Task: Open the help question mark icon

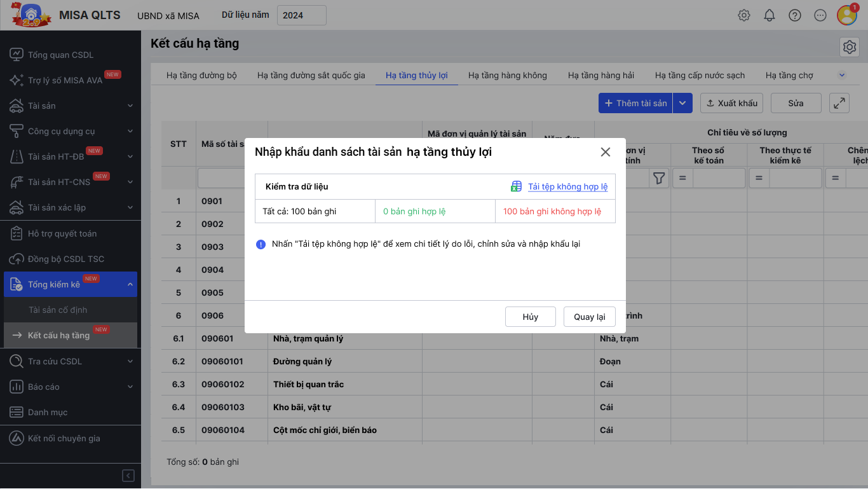Action: pos(795,15)
